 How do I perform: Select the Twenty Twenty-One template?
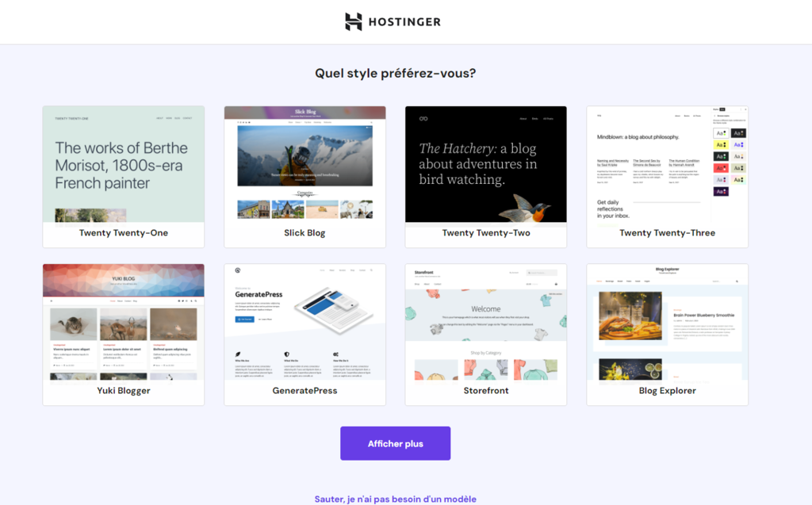pos(123,176)
